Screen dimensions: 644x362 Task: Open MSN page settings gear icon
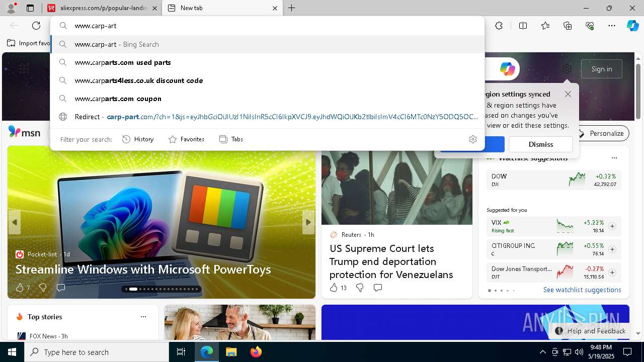point(567,69)
